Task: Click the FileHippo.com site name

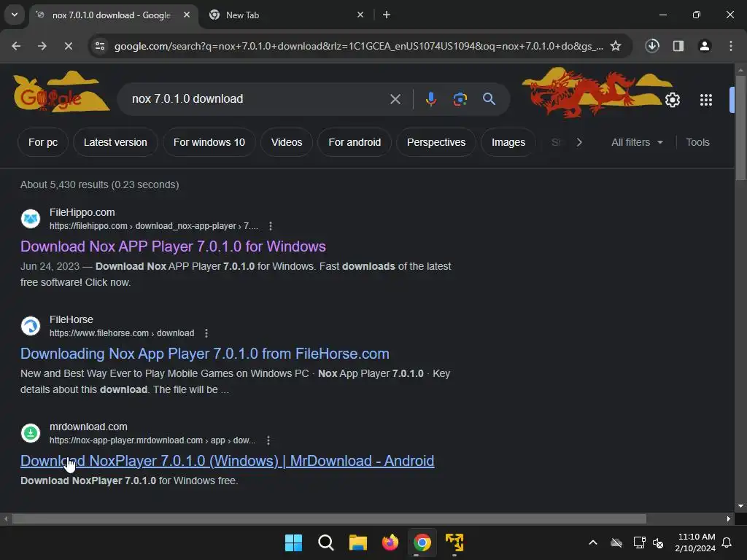Action: click(82, 212)
